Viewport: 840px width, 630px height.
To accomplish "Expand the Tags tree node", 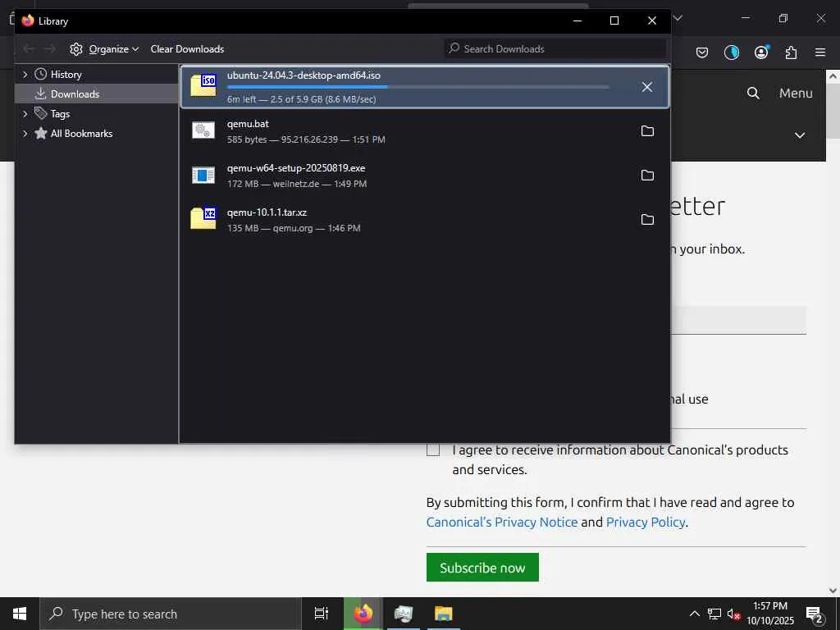I will (x=25, y=113).
